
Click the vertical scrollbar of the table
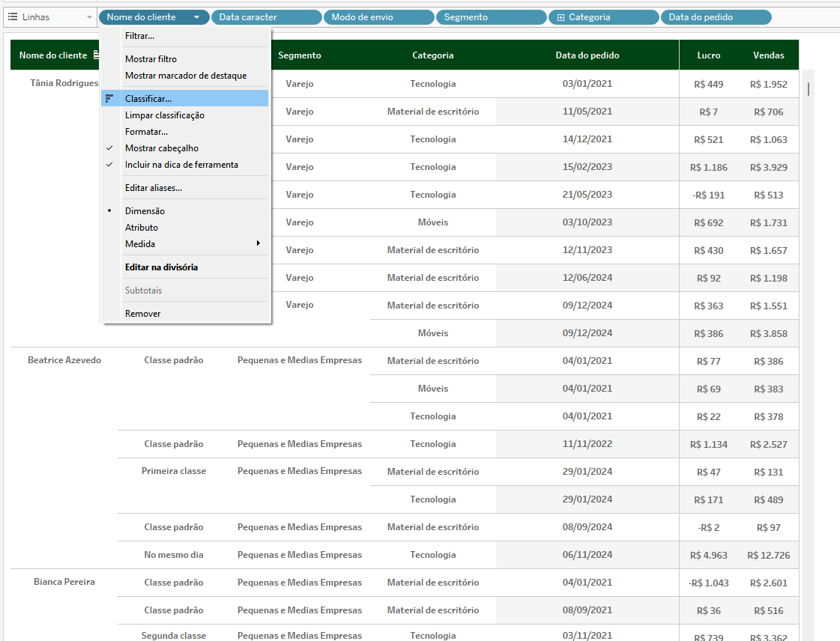click(x=808, y=90)
